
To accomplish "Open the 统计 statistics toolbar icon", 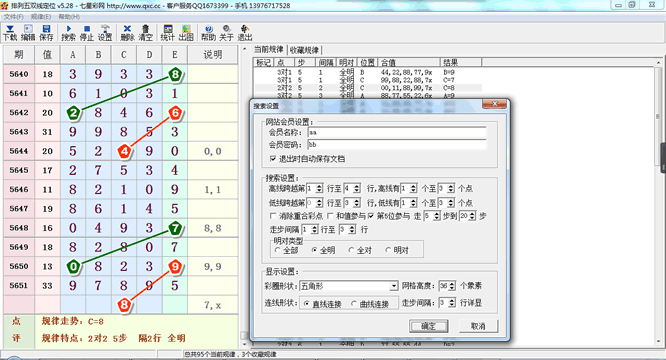I will click(167, 33).
